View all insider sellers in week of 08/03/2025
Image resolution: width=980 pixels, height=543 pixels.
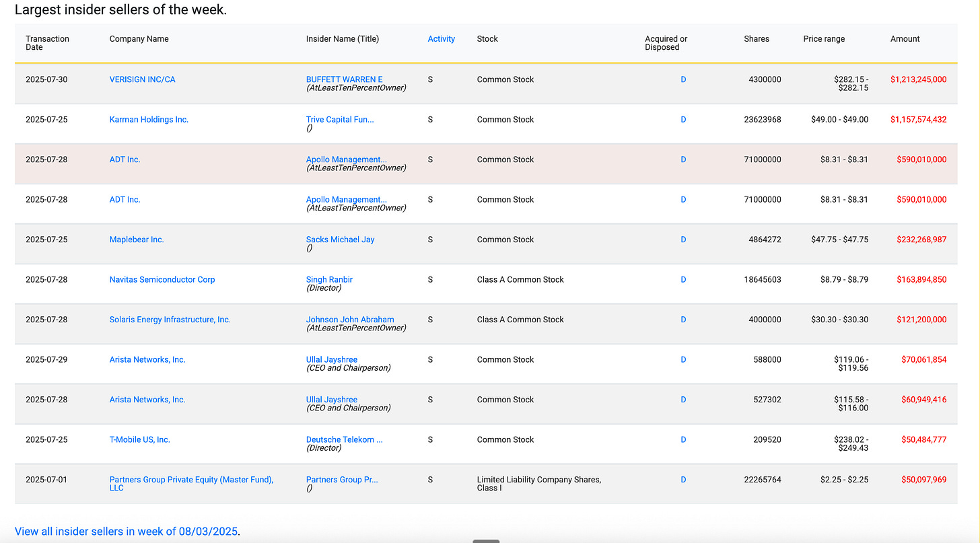coord(128,532)
